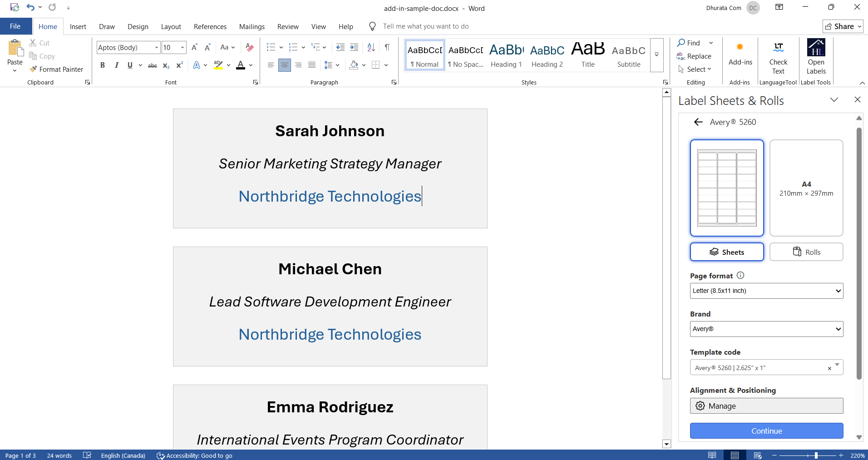Open the font size dropdown
The height and width of the screenshot is (460, 868).
coord(182,47)
